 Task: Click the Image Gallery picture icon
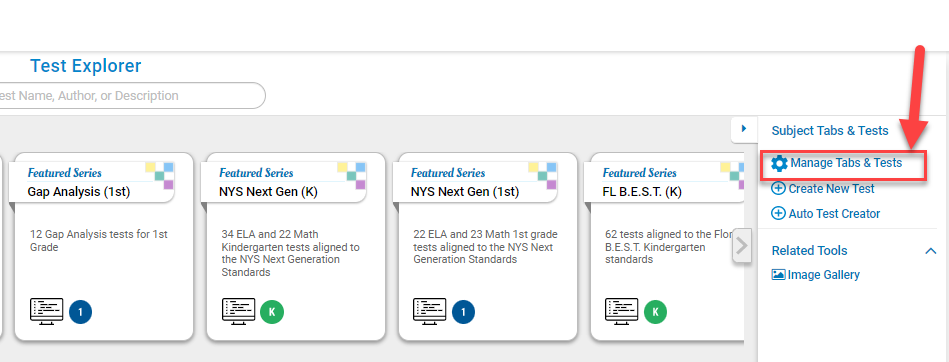tap(778, 275)
